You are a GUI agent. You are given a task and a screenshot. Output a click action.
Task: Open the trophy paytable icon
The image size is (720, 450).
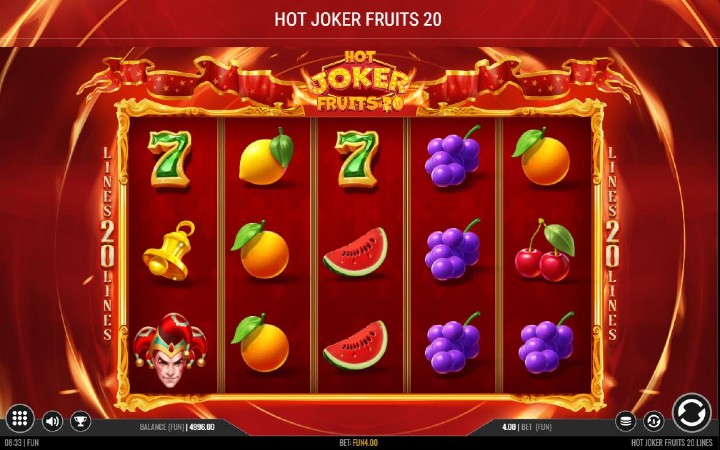click(x=80, y=421)
